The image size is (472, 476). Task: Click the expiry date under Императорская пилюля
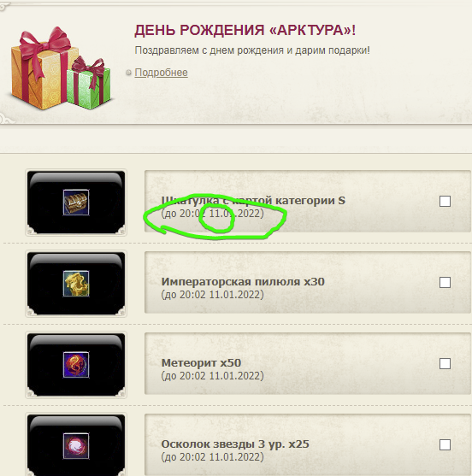(212, 295)
